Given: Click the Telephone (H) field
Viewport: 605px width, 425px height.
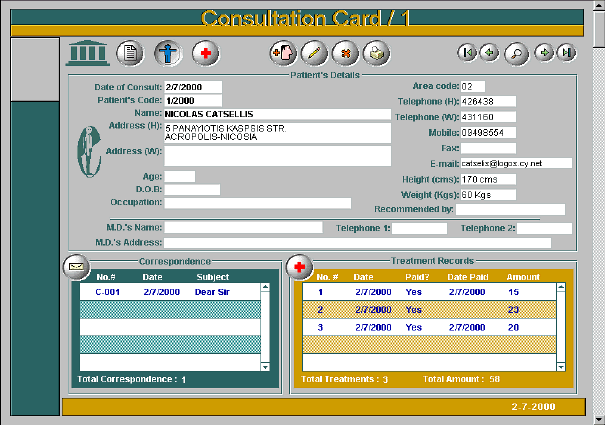Looking at the screenshot, I should [488, 102].
